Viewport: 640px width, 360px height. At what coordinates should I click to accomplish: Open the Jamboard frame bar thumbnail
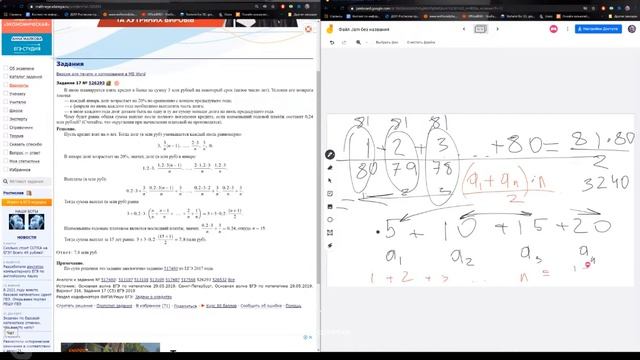coord(480,29)
